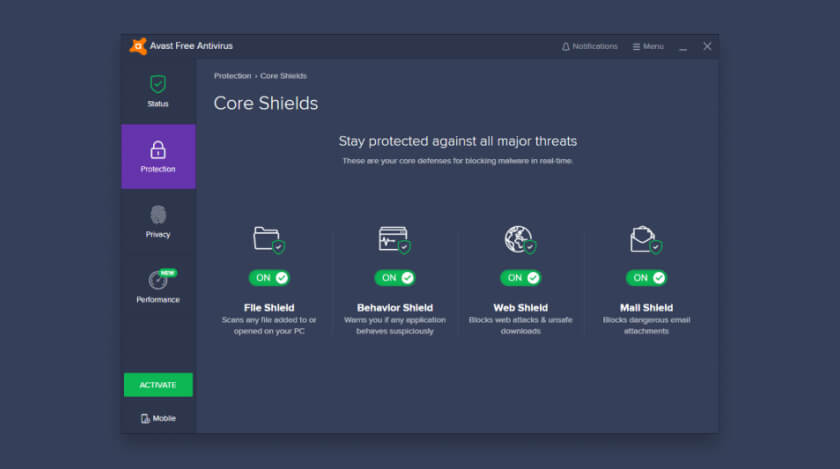Screen dimensions: 840x469
Task: Select the Mail Shield title text
Action: tap(646, 308)
